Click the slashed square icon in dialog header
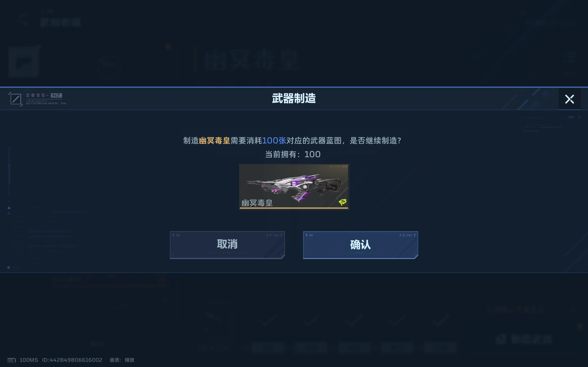 tap(16, 99)
